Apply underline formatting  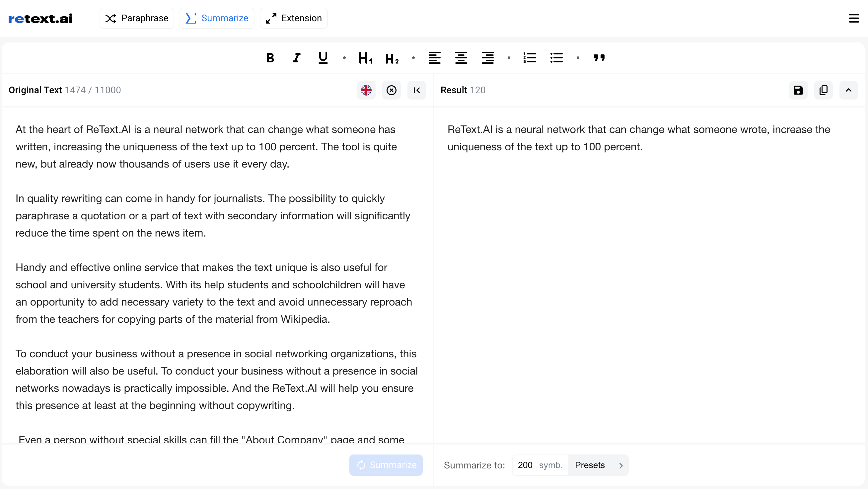click(x=323, y=58)
